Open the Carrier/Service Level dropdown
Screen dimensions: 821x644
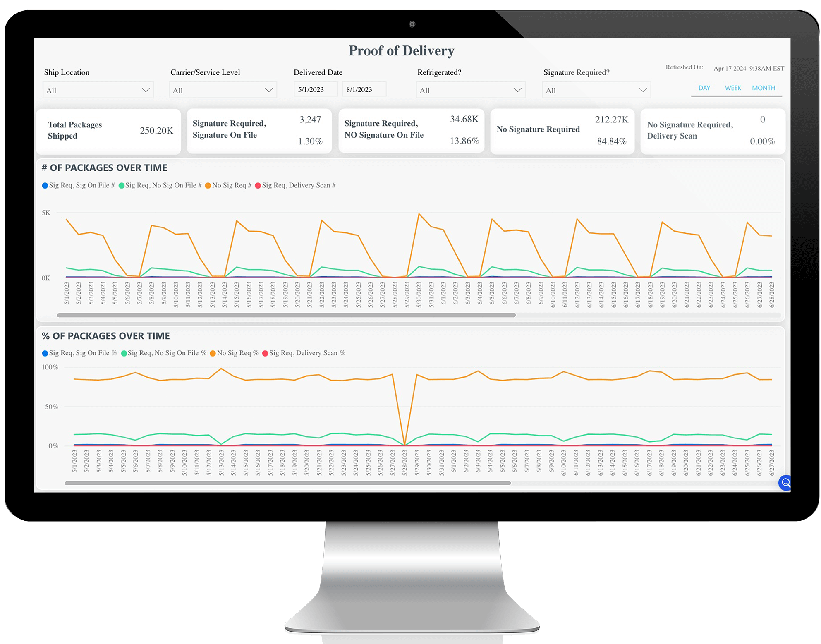click(223, 90)
